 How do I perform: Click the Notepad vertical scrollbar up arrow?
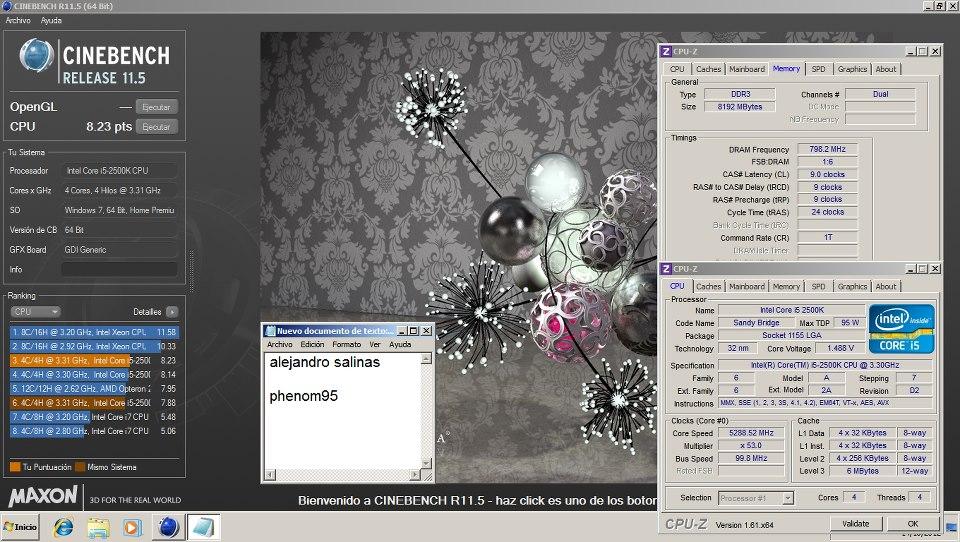(426, 359)
